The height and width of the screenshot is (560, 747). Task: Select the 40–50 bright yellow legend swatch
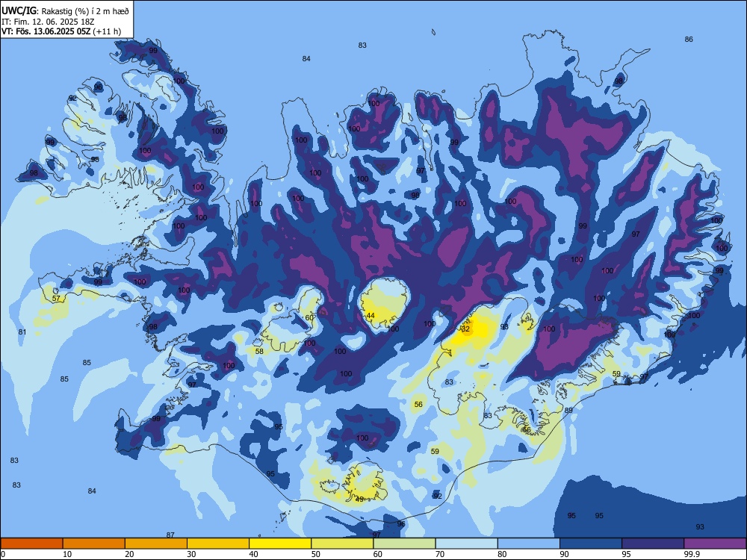pyautogui.click(x=280, y=544)
